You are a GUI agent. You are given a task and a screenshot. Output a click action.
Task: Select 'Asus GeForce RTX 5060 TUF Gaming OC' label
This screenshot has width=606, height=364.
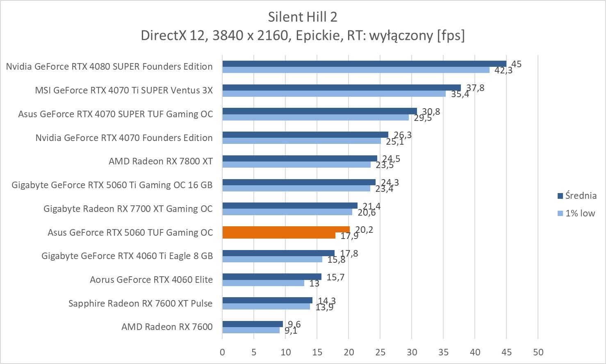130,232
